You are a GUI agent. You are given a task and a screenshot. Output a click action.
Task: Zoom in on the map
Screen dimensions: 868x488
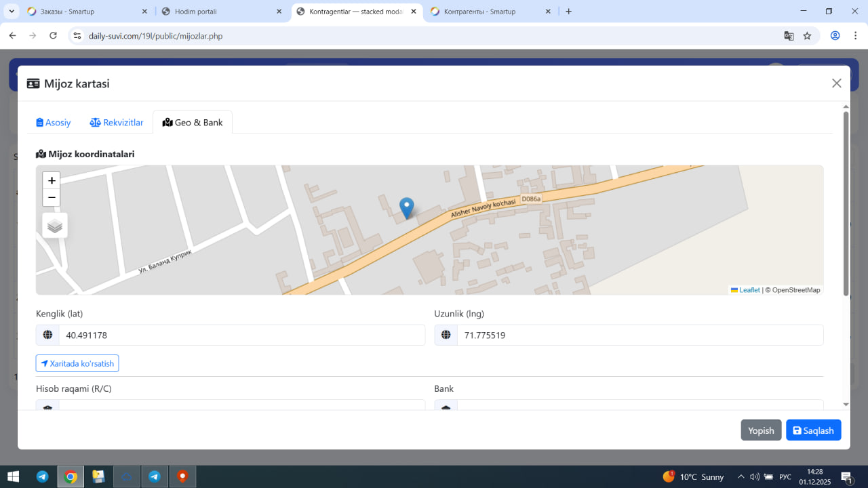point(52,180)
